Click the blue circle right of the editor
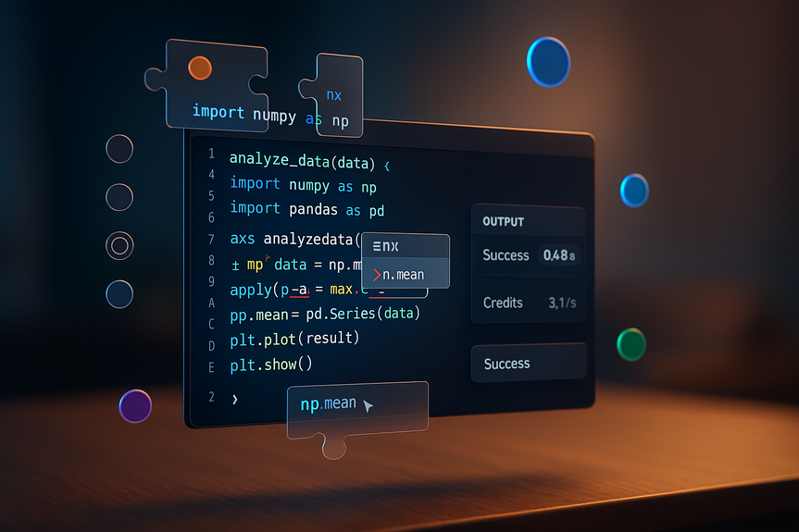Screen dimensions: 799x532 click(x=634, y=190)
